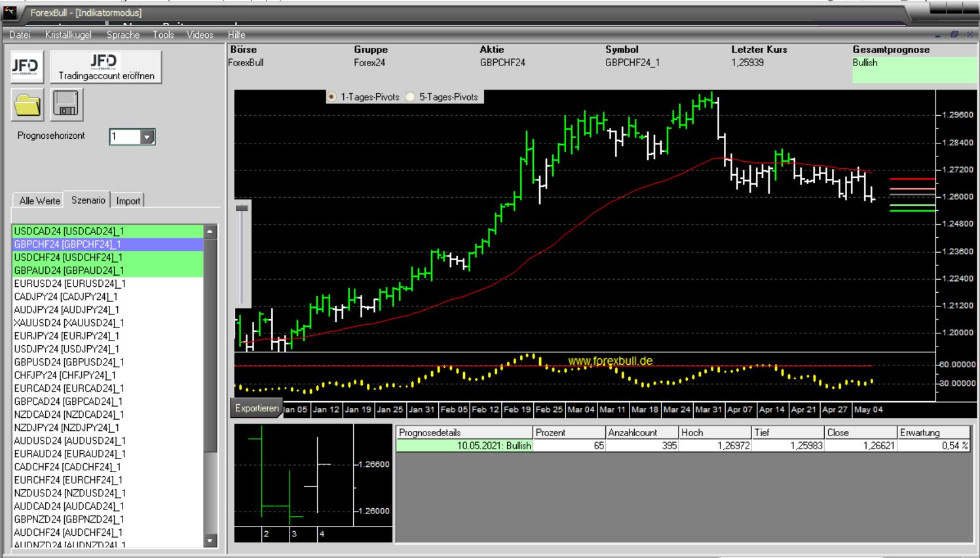Image resolution: width=980 pixels, height=558 pixels.
Task: Select CHFJPY24 [CHFJPY24]_1 in list
Action: 108,375
